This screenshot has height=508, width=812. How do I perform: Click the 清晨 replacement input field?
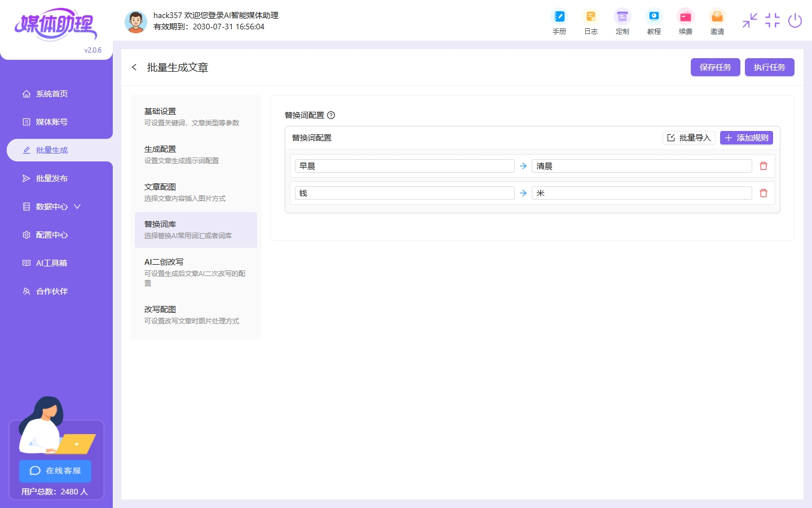click(x=641, y=166)
